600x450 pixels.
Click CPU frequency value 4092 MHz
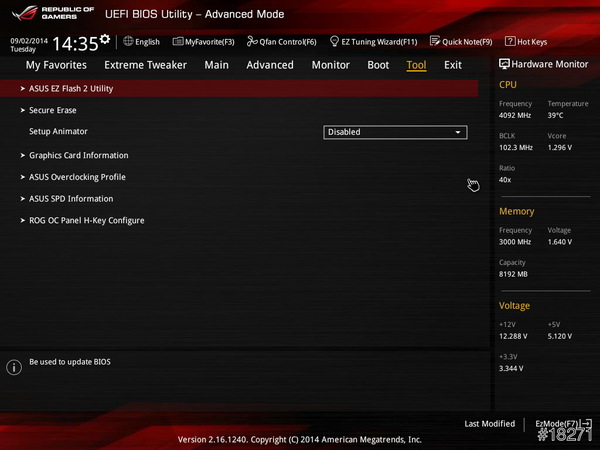click(x=515, y=116)
